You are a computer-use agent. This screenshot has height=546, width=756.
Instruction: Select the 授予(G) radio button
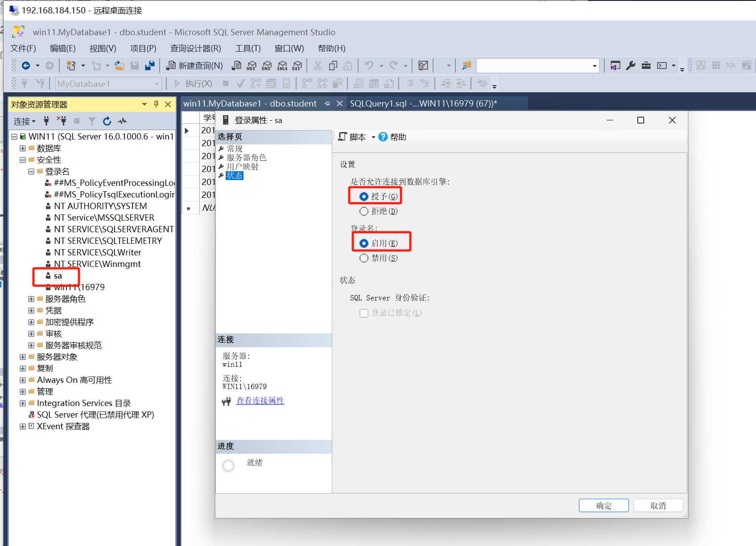[364, 196]
